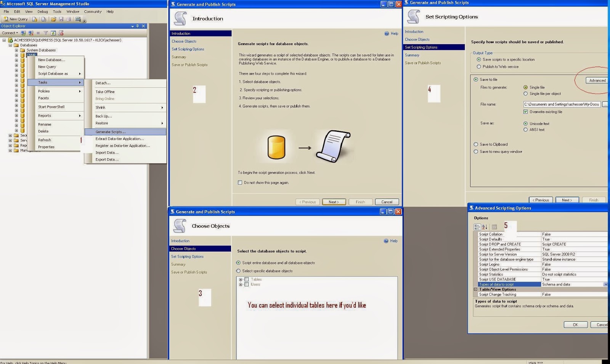Collapse the Databases tree node

10,45
